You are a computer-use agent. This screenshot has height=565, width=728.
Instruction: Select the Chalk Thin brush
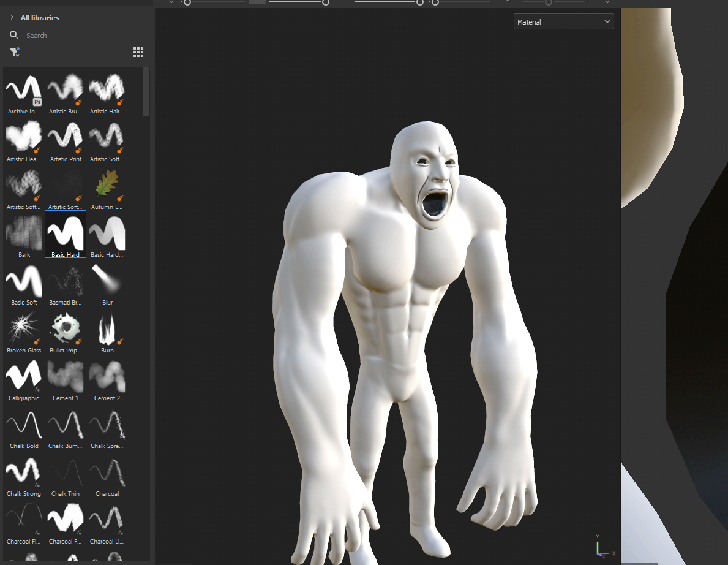(x=66, y=472)
